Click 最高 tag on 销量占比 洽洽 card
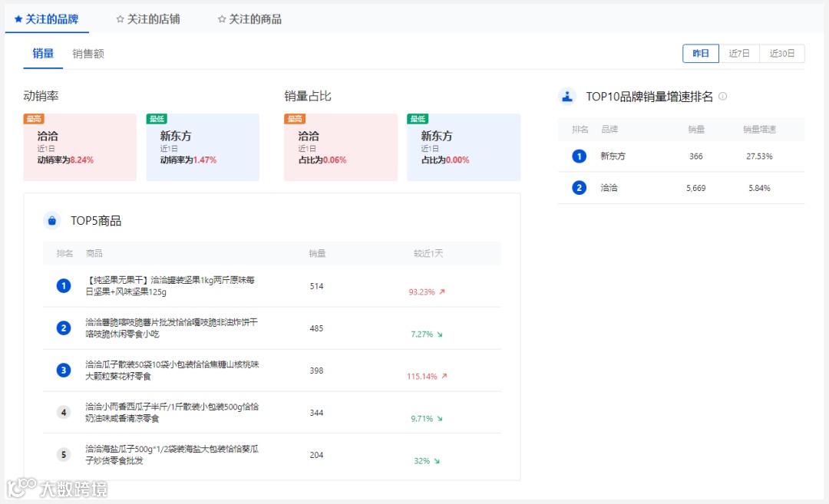The height and width of the screenshot is (504, 829). (x=295, y=119)
